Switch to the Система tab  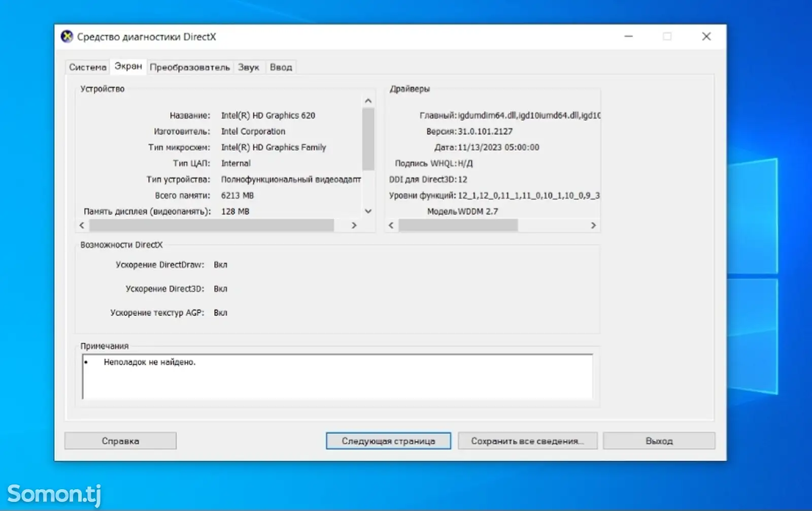(x=88, y=67)
